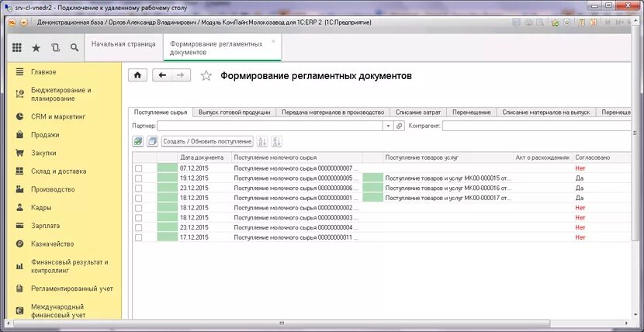Switch to Выпуск готовой продукции tab
The width and height of the screenshot is (644, 332).
(234, 112)
